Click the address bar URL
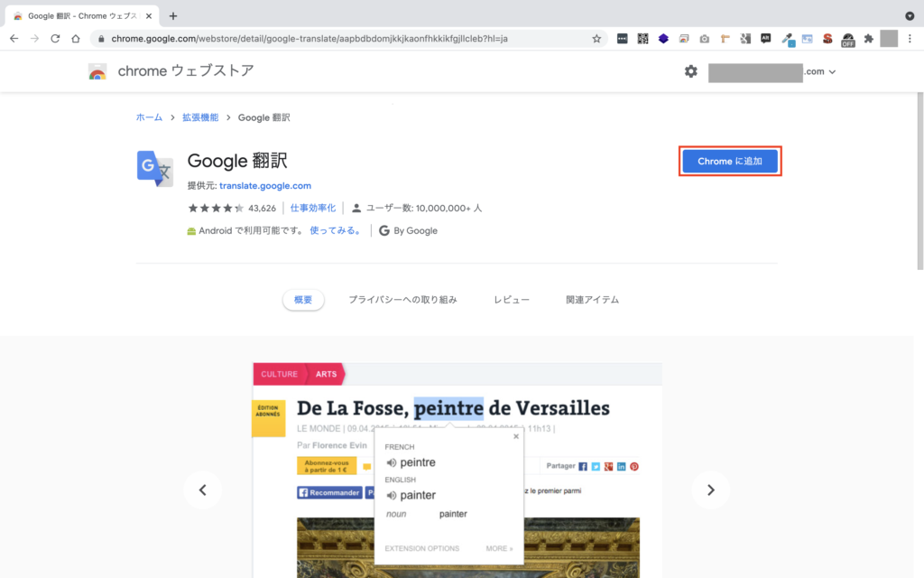 coord(310,38)
